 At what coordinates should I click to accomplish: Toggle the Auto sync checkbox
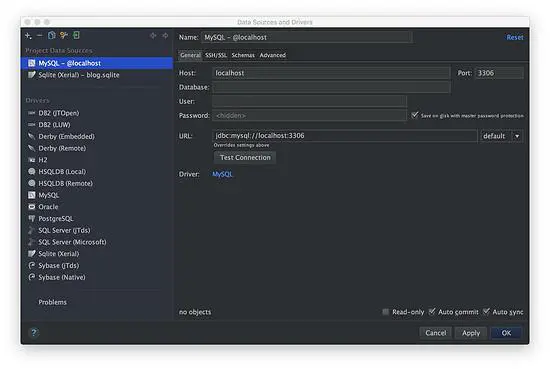[x=486, y=311]
